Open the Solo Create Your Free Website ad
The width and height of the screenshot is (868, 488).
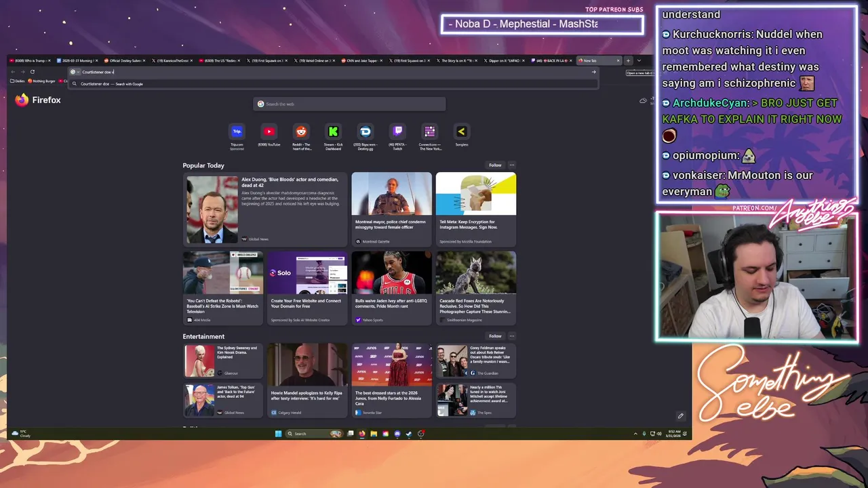tap(307, 288)
